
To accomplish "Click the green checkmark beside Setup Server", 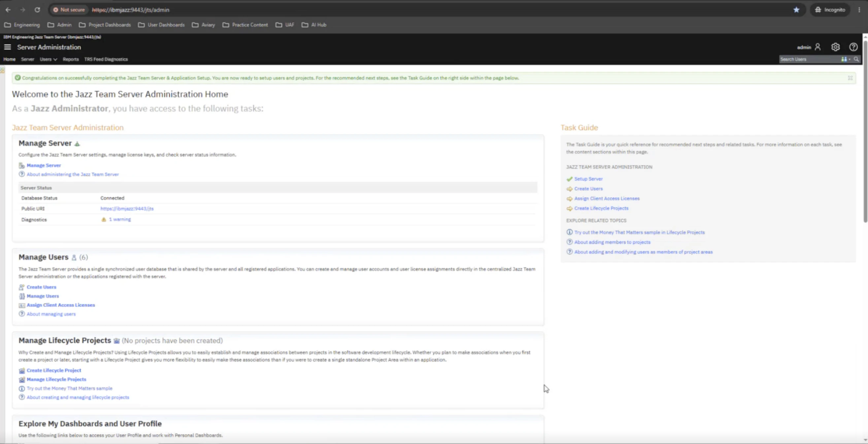I will click(569, 179).
